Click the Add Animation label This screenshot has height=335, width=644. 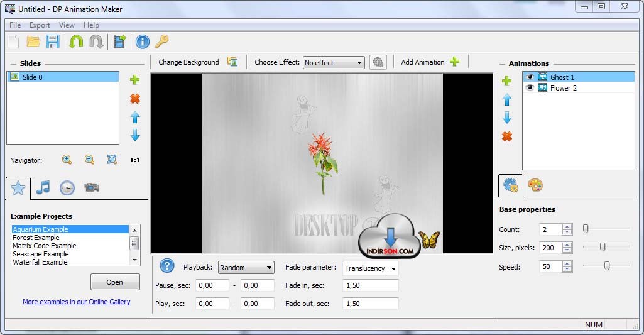[423, 62]
